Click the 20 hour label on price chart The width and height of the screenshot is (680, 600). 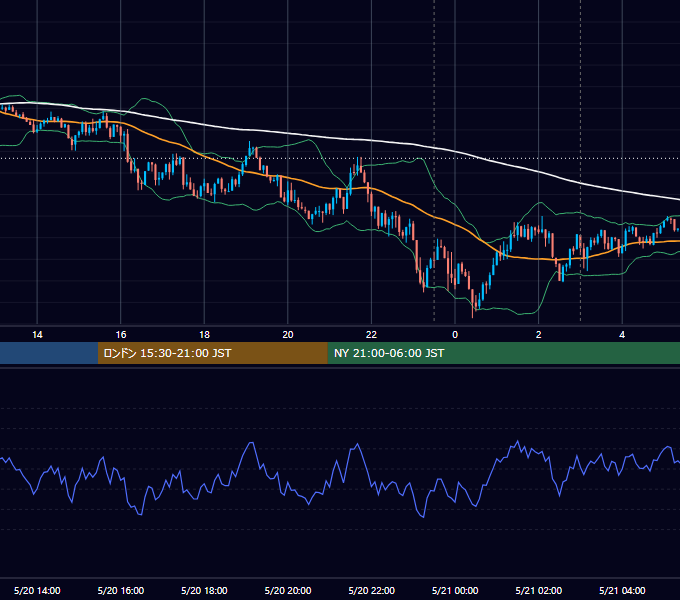pos(288,335)
